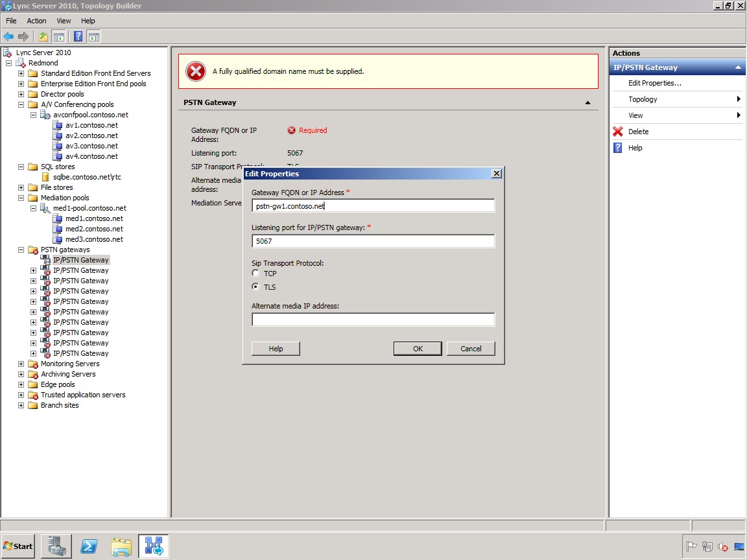Click the Archiving Servers folder icon
747x560 pixels.
click(33, 374)
